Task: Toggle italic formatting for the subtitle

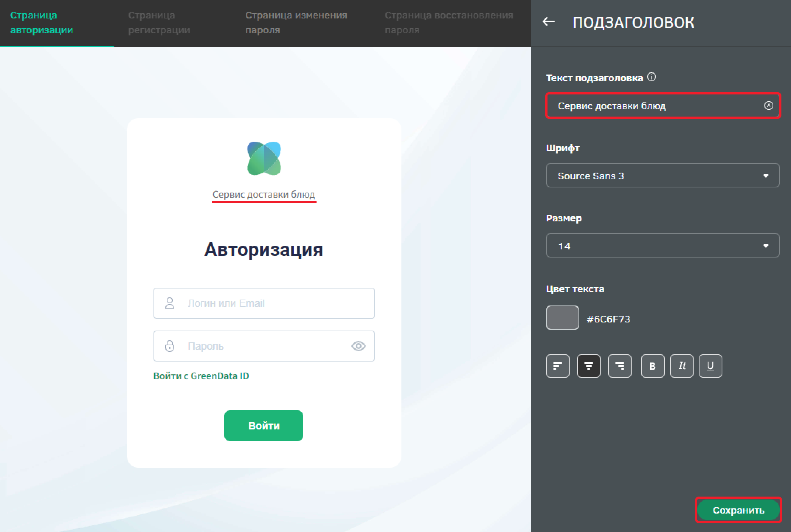Action: coord(681,366)
